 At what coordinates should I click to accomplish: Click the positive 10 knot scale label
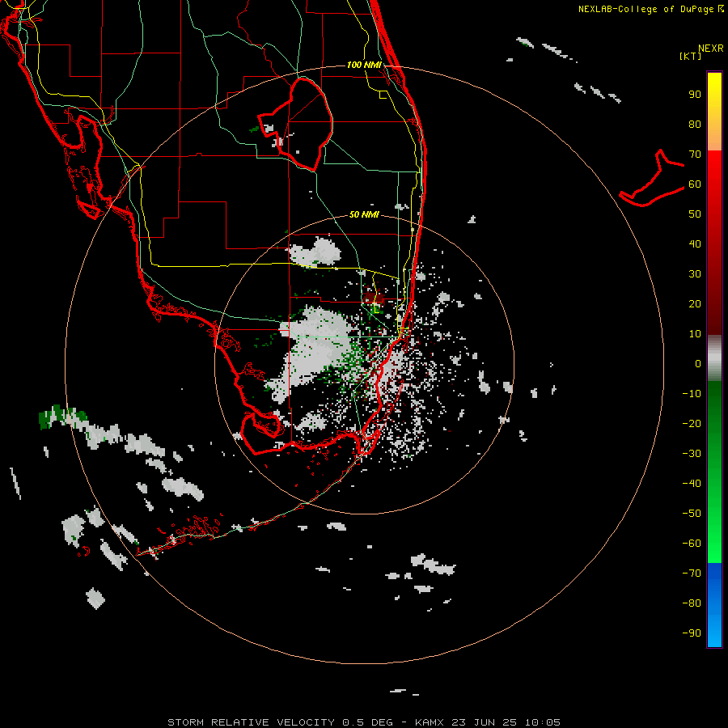(695, 334)
